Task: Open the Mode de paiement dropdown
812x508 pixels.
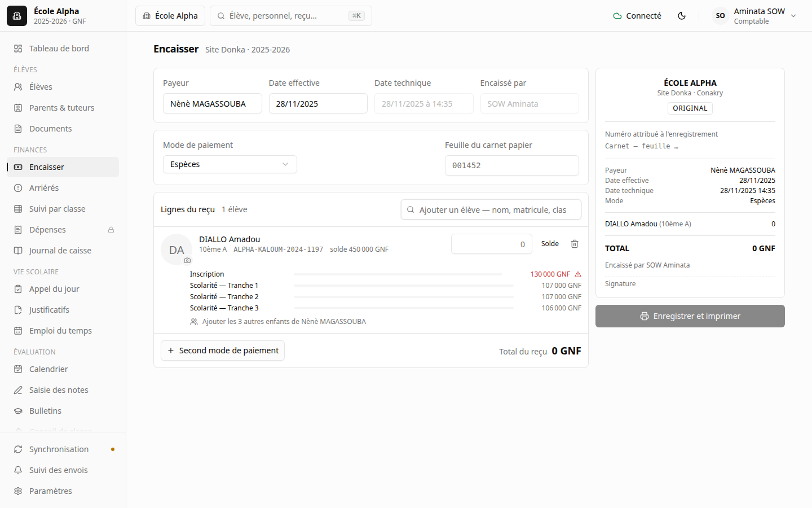Action: [x=230, y=164]
